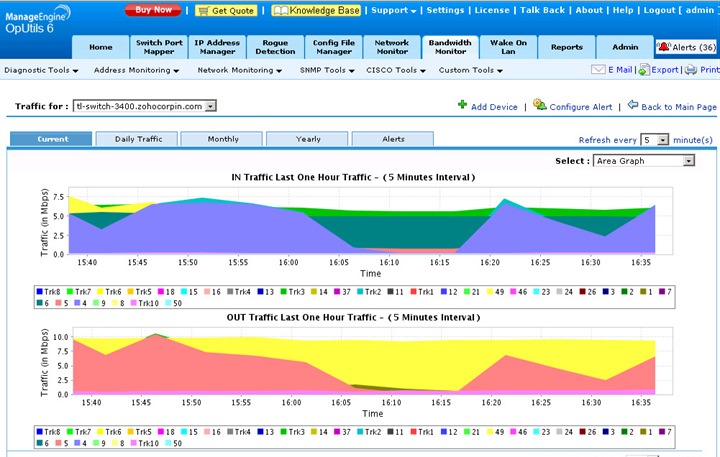Screen dimensions: 720x457
Task: Click the Trk1 swatch in OUT Traffic legend
Action: click(x=413, y=432)
